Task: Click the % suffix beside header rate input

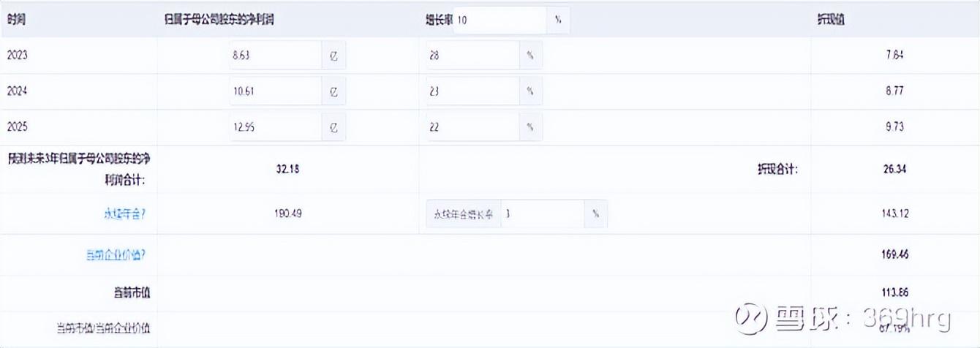Action: coord(558,20)
